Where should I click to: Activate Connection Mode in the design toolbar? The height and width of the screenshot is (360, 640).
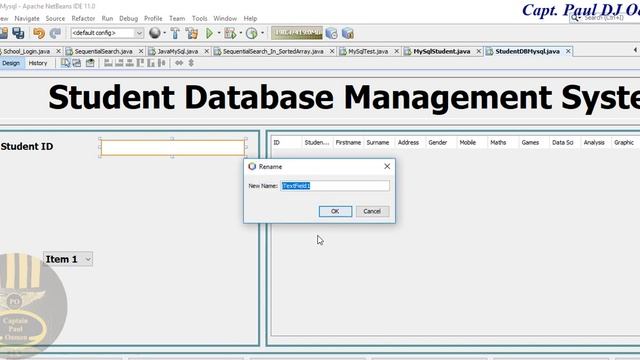(x=77, y=63)
